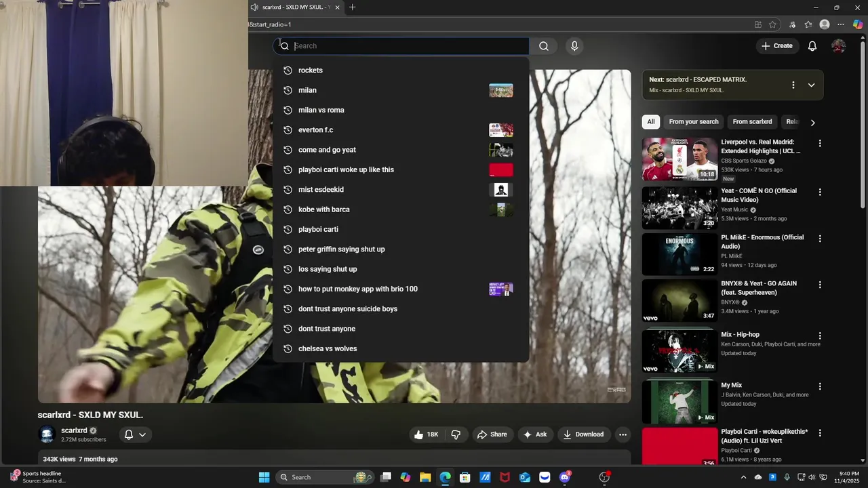Open Discord from the taskbar
The width and height of the screenshot is (868, 488).
564,477
